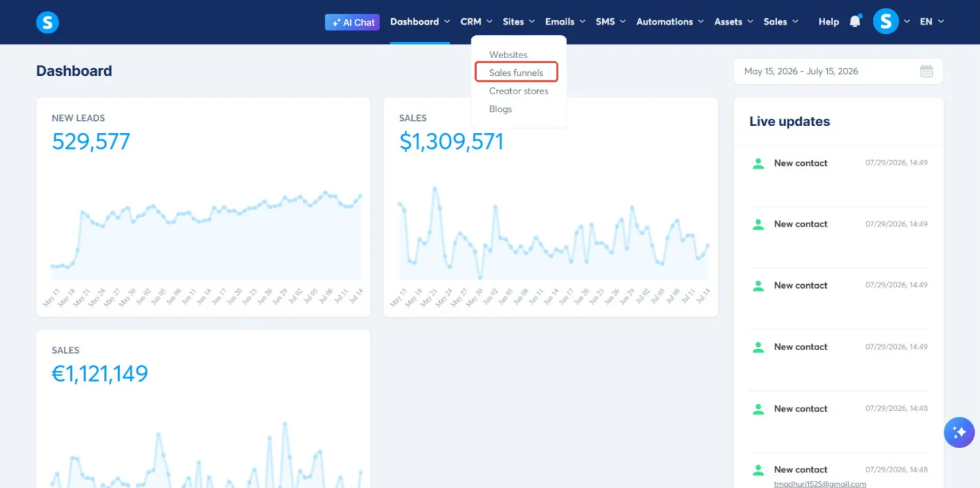Open the Sales dropdown in navbar
The image size is (980, 488).
tap(781, 22)
